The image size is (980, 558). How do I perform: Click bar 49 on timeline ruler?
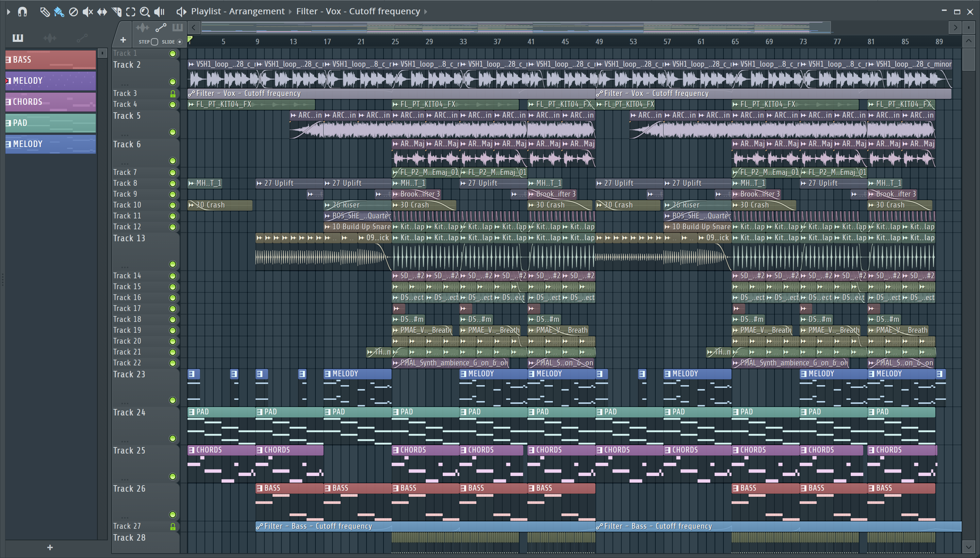pyautogui.click(x=599, y=42)
